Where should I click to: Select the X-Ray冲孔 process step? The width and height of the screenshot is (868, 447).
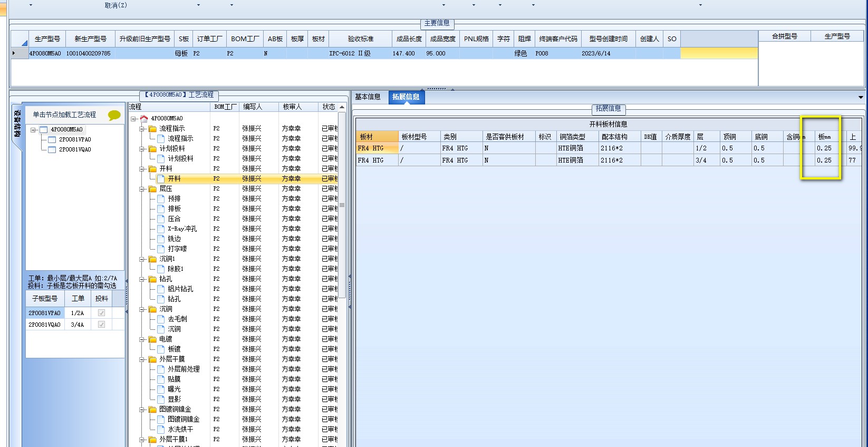[x=182, y=229]
